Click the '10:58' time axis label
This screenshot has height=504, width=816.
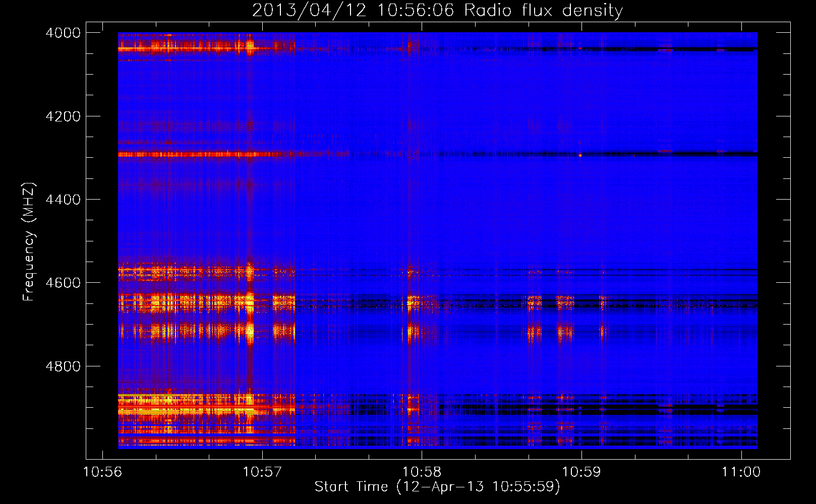coord(422,472)
